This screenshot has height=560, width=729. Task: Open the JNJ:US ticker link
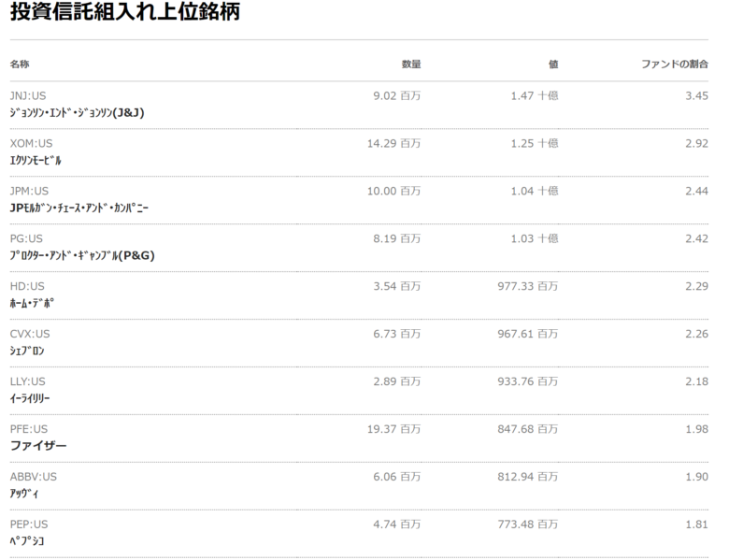click(28, 95)
